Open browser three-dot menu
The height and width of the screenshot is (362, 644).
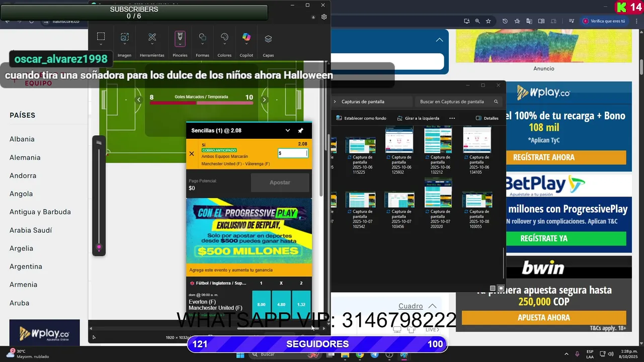tap(635, 21)
